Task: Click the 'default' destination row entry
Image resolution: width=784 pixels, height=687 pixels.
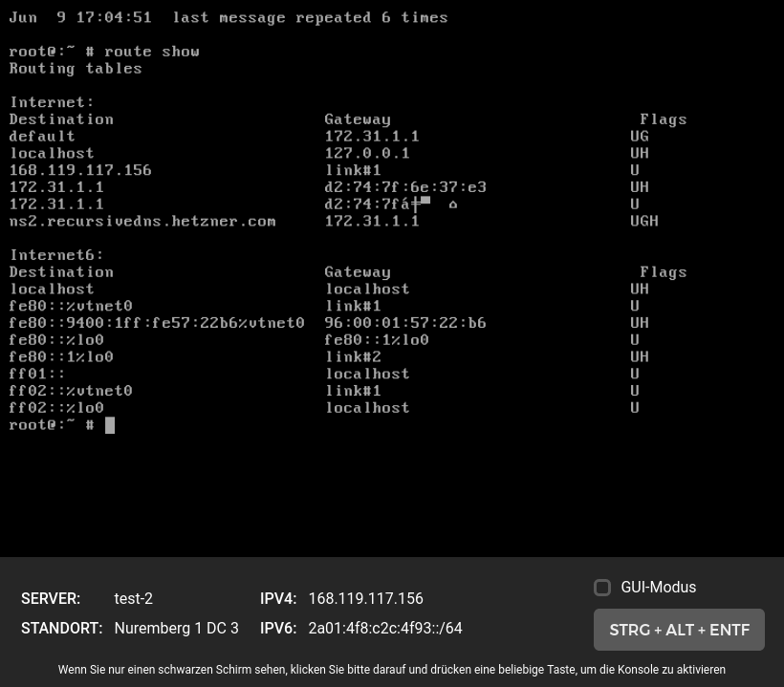Action: [x=42, y=137]
